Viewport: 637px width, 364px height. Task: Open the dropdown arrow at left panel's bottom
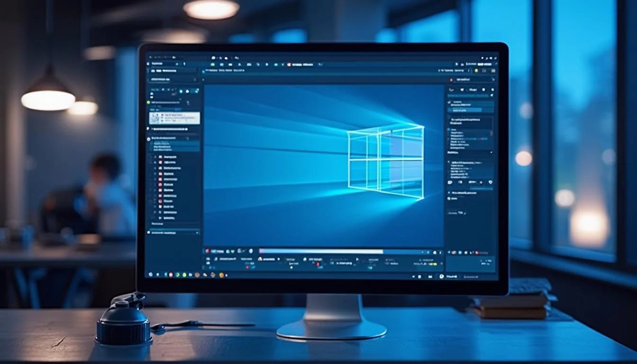tap(197, 233)
